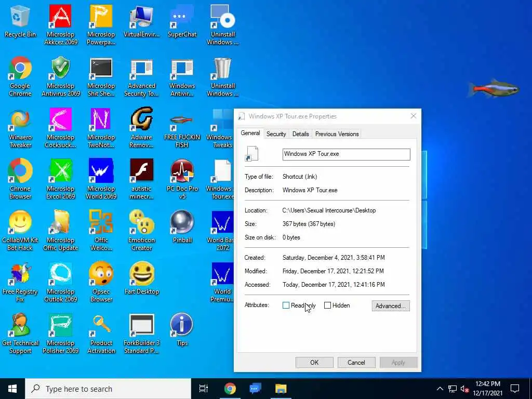Select the Opsec Browser icon
The image size is (532, 399).
coord(101,282)
